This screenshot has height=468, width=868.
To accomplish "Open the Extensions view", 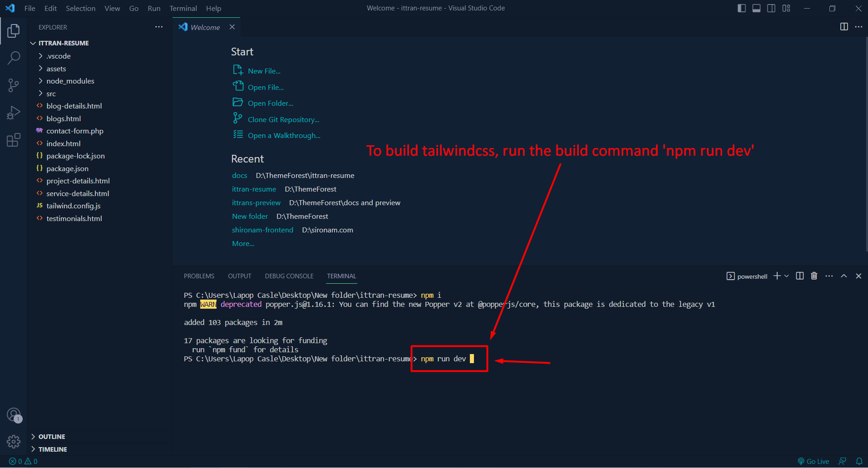I will 14,140.
